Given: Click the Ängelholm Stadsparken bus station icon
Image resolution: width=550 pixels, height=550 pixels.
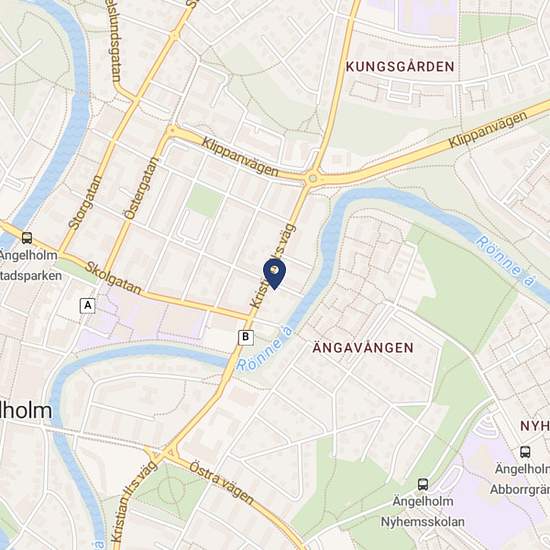Looking at the screenshot, I should tap(27, 238).
